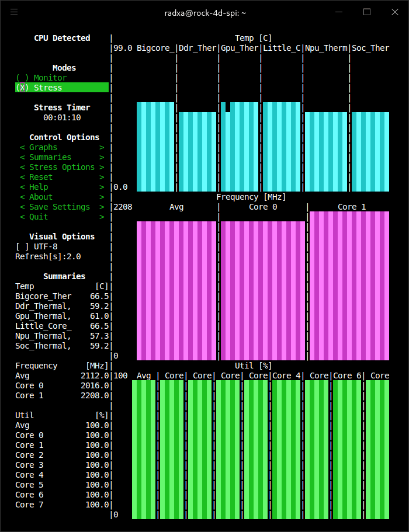Maximize the terminal window

pos(367,12)
